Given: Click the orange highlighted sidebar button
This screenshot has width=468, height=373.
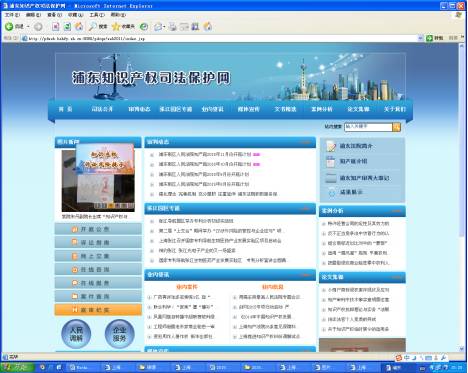Looking at the screenshot, I should point(98,310).
